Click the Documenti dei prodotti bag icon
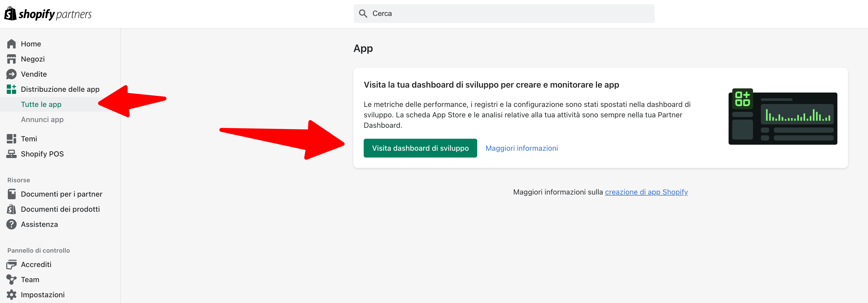868x303 pixels. pos(11,209)
